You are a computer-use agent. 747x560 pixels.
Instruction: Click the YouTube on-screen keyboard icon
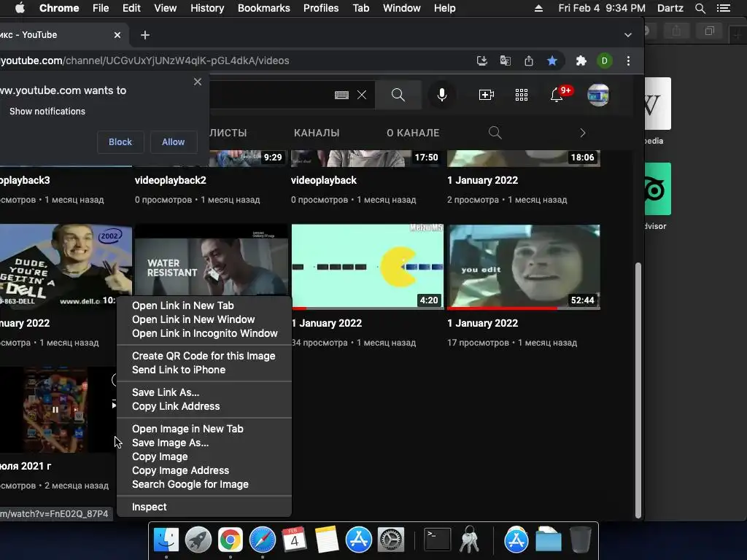[x=341, y=95]
